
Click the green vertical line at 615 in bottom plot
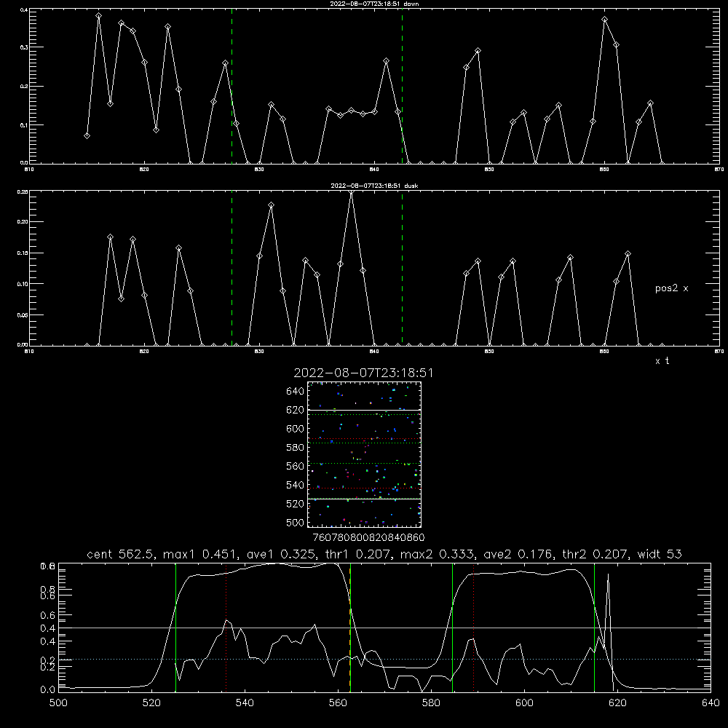click(594, 627)
